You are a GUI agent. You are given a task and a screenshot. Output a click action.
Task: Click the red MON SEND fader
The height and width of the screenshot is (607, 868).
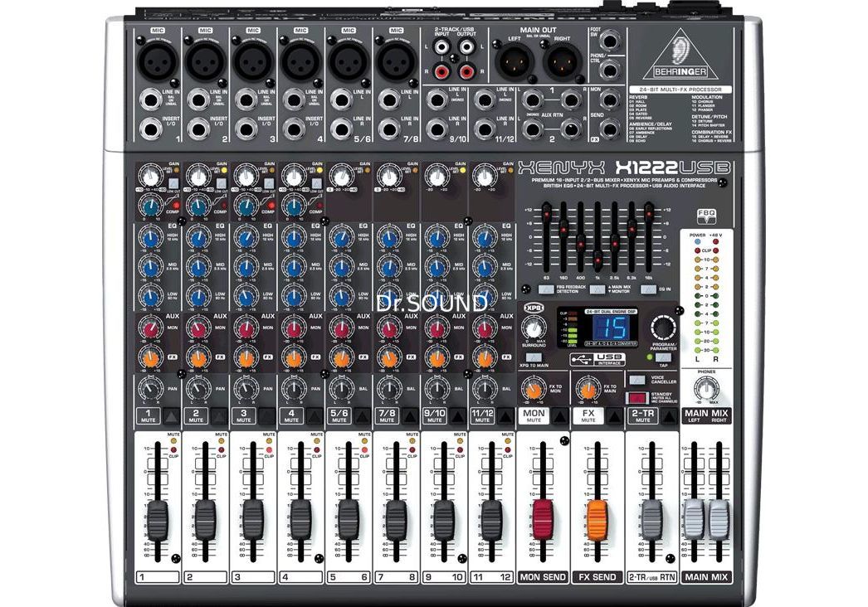[x=543, y=521]
